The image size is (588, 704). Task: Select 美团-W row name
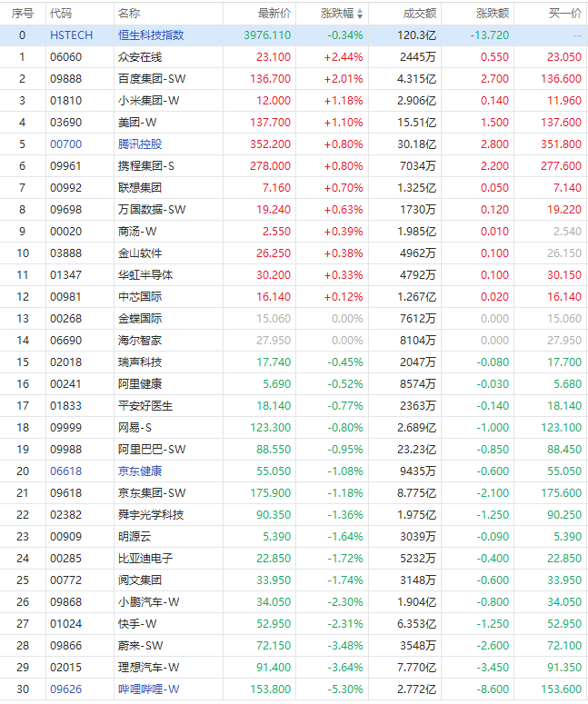click(x=137, y=122)
